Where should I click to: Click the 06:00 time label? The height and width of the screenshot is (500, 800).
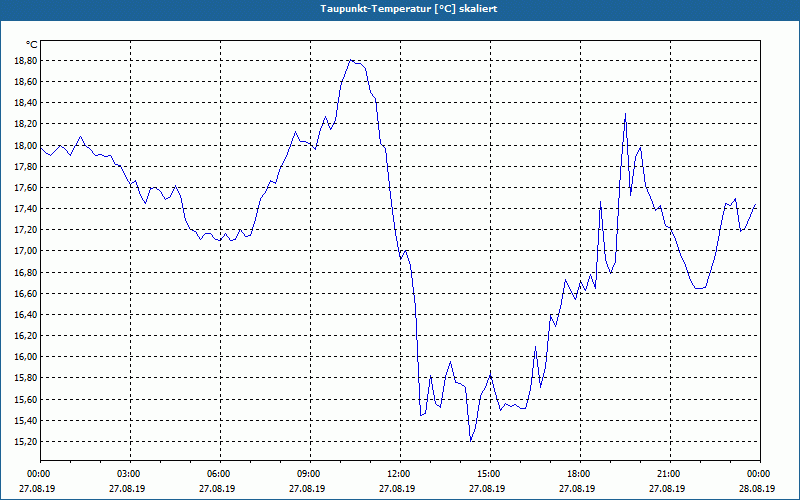tap(217, 474)
